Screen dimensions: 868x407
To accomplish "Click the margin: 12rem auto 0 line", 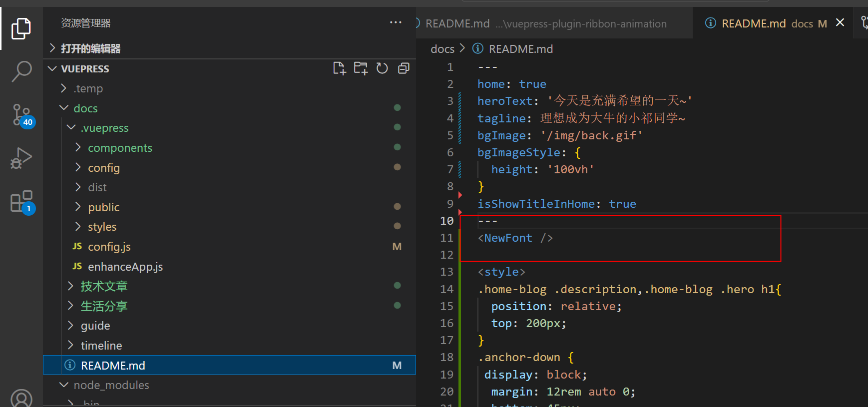I will [563, 392].
